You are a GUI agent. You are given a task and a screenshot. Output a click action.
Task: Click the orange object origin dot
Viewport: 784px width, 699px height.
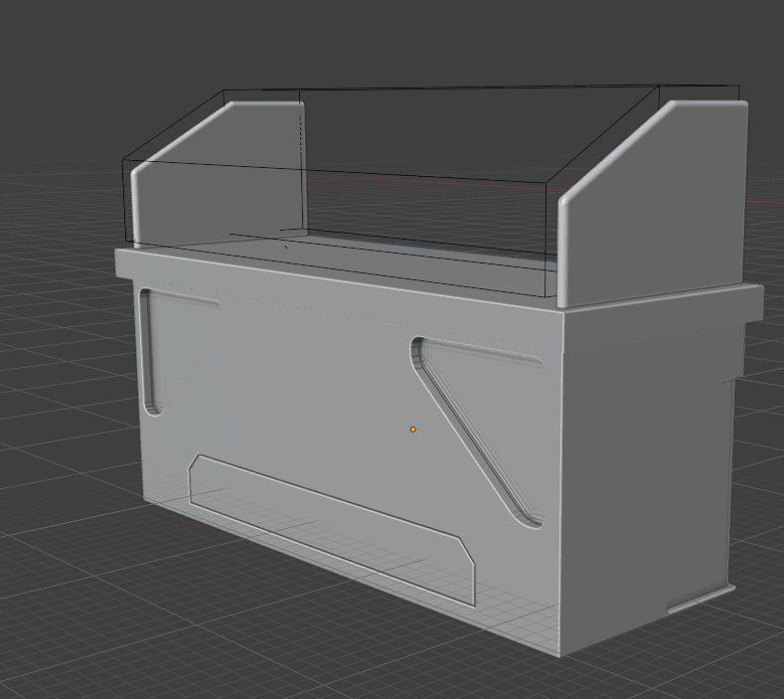pos(413,430)
